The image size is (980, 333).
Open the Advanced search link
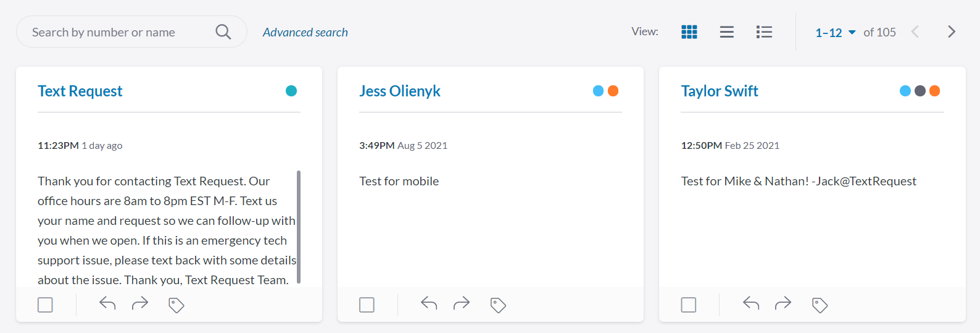(x=305, y=32)
